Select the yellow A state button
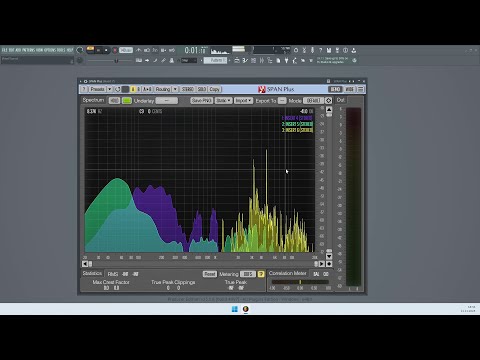Viewport: 480px width, 360px height. point(133,89)
